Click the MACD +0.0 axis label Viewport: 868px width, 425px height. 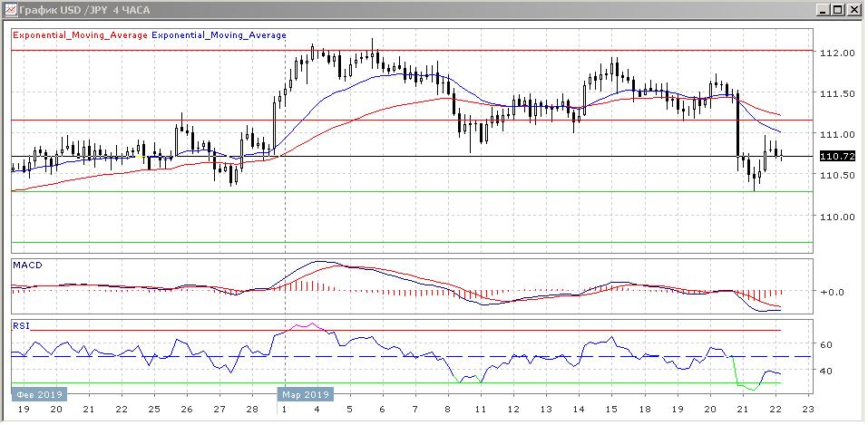tap(833, 293)
